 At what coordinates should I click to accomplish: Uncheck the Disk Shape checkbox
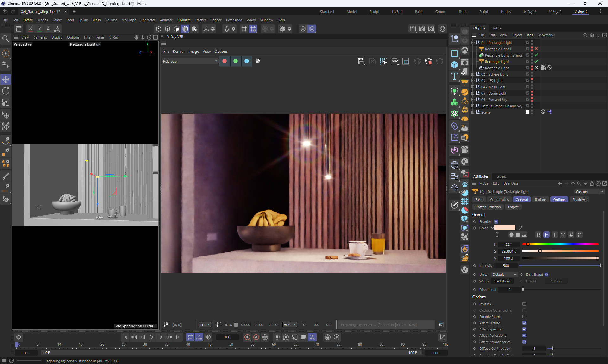pos(547,275)
